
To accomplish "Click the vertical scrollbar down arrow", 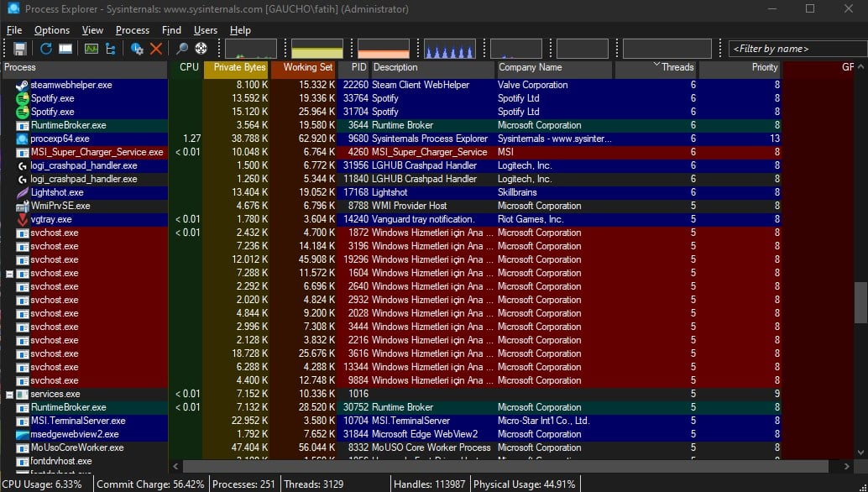I will [x=860, y=453].
